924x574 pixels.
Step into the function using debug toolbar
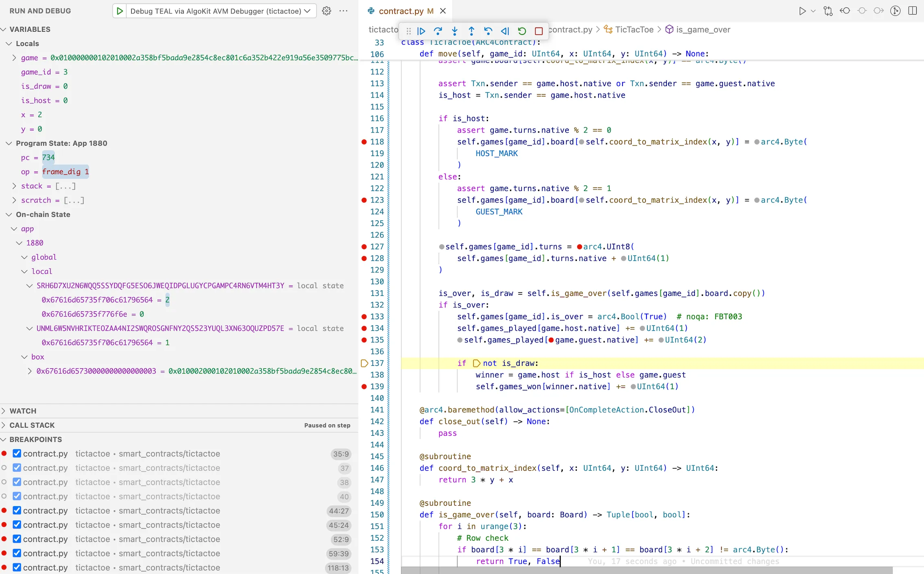pyautogui.click(x=454, y=31)
